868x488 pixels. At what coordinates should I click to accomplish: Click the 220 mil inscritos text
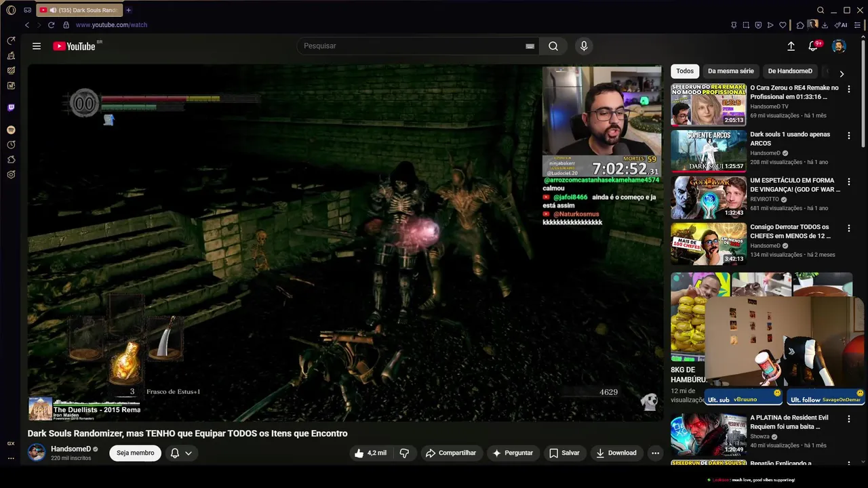tap(71, 458)
